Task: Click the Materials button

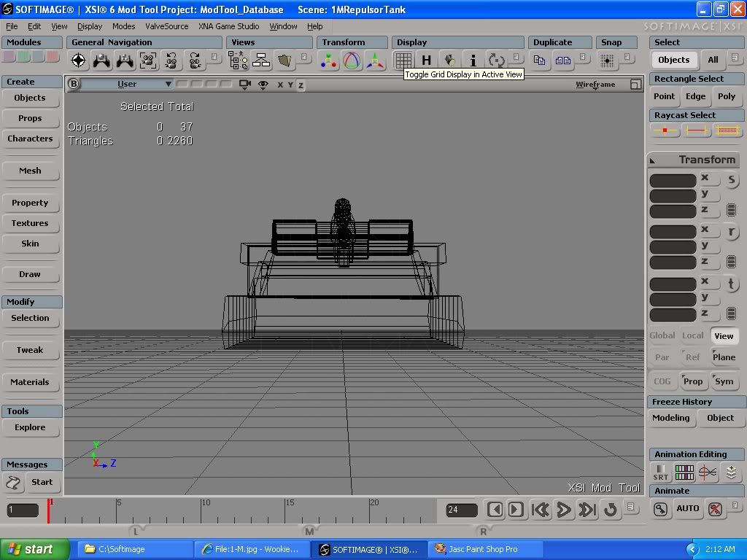Action: [x=30, y=382]
